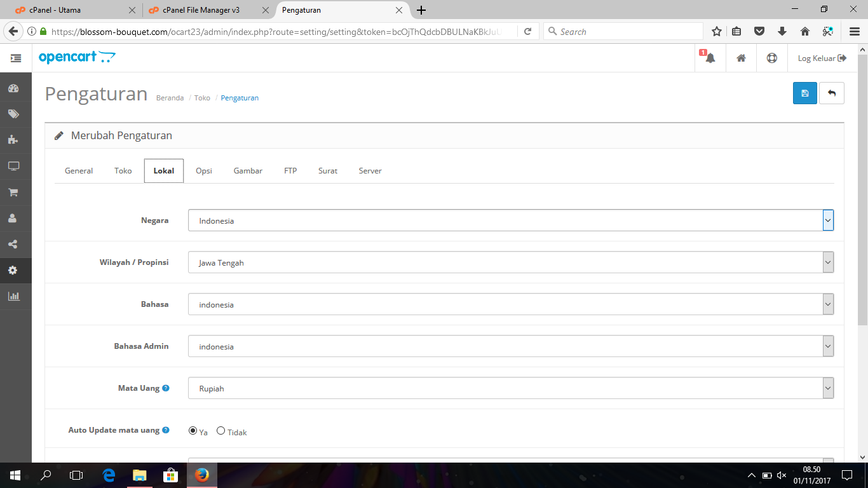Open bookmarks list icon in toolbar
This screenshot has width=868, height=488.
(x=737, y=31)
